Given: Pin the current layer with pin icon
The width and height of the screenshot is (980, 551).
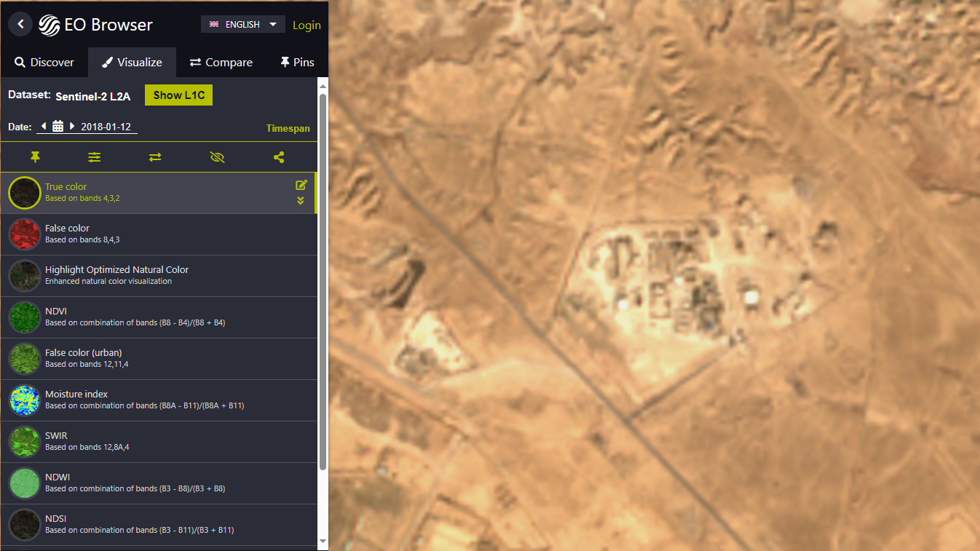Looking at the screenshot, I should (x=35, y=157).
